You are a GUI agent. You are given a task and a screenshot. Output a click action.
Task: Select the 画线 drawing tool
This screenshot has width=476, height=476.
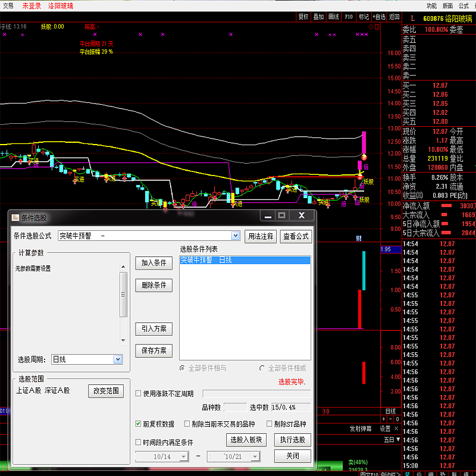click(334, 17)
